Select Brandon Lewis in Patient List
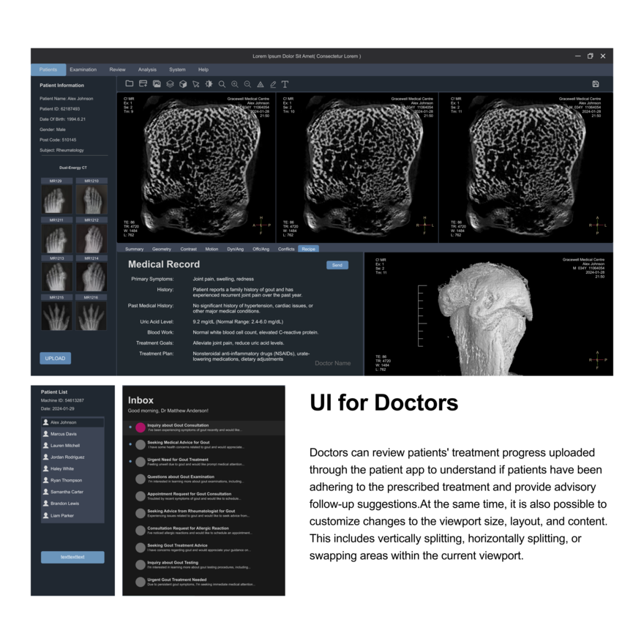Viewport: 644px width, 644px height. point(72,503)
